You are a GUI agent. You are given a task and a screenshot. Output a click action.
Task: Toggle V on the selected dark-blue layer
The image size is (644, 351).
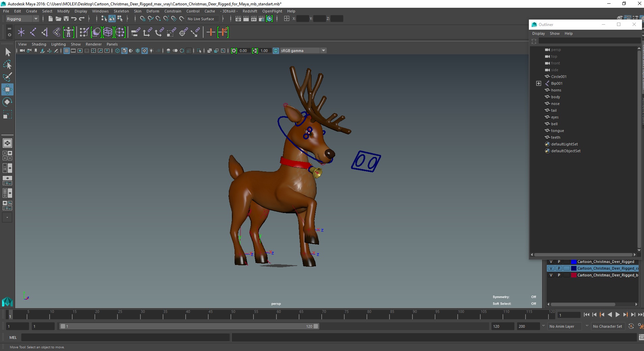click(551, 268)
